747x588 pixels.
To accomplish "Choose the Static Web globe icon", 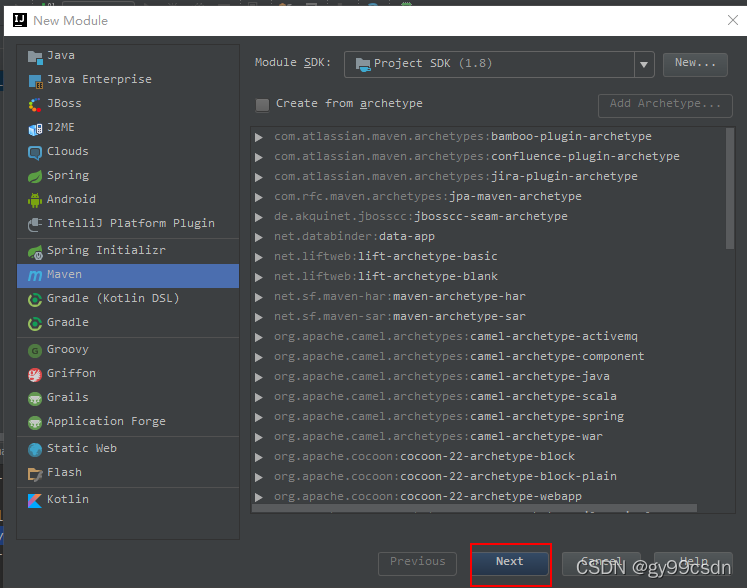I will [35, 449].
